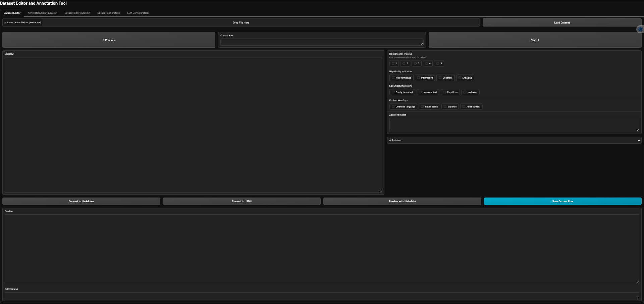This screenshot has width=644, height=304.
Task: Open the Dataset Generation tab
Action: 109,13
